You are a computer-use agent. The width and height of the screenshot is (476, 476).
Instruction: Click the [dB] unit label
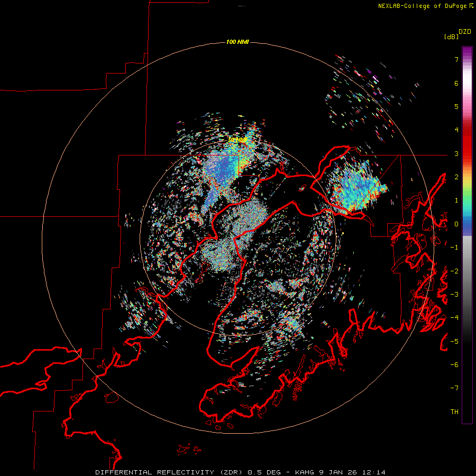451,36
